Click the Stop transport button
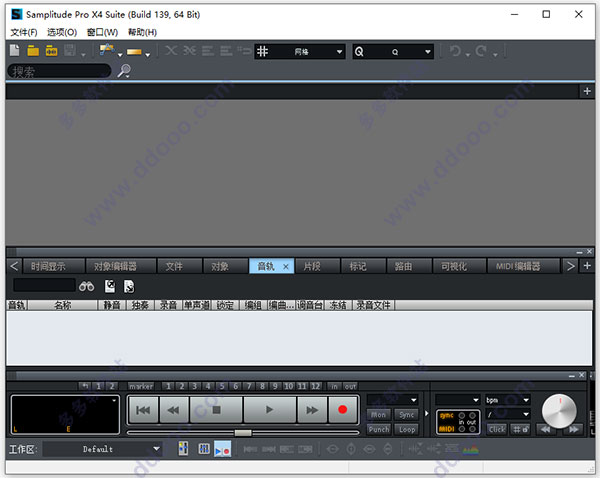This screenshot has width=600, height=478. pos(216,410)
